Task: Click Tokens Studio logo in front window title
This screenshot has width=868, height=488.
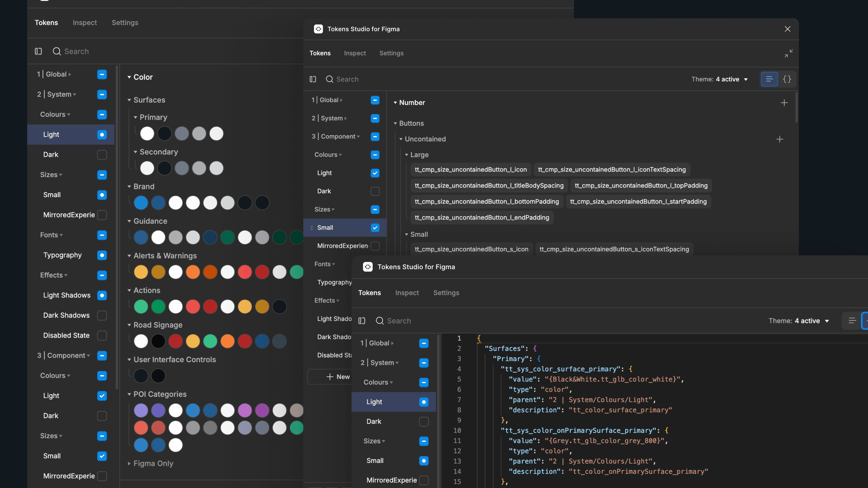Action: click(368, 267)
